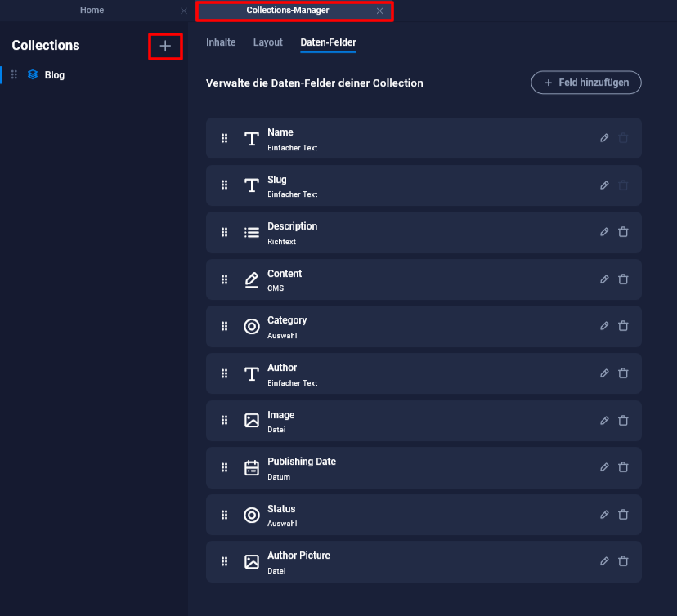This screenshot has width=677, height=616.
Task: Select the Blog collection in sidebar
Action: pyautogui.click(x=55, y=75)
